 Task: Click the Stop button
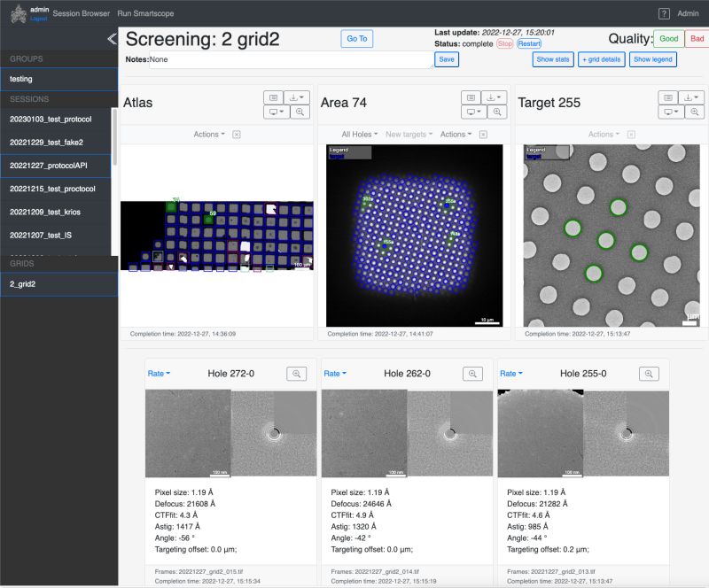tap(504, 44)
